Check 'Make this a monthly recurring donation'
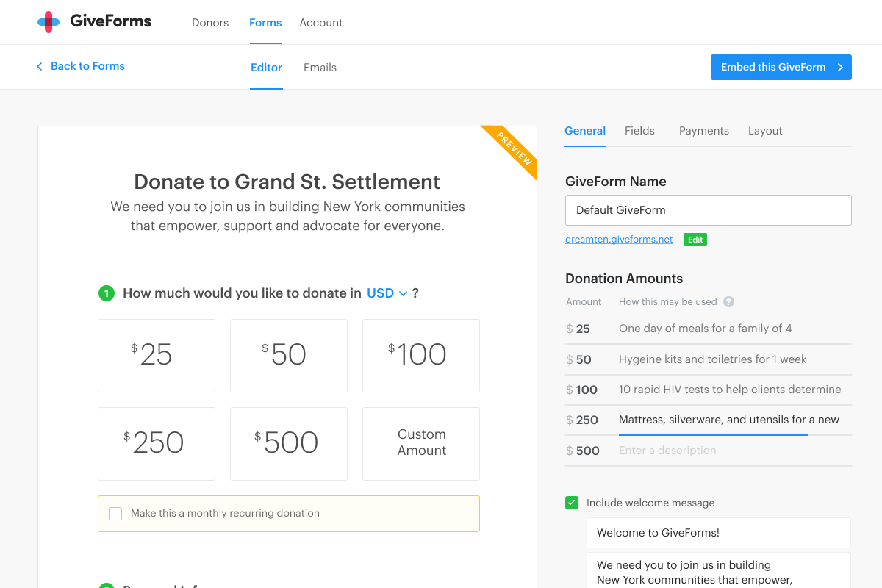882x588 pixels. point(115,513)
